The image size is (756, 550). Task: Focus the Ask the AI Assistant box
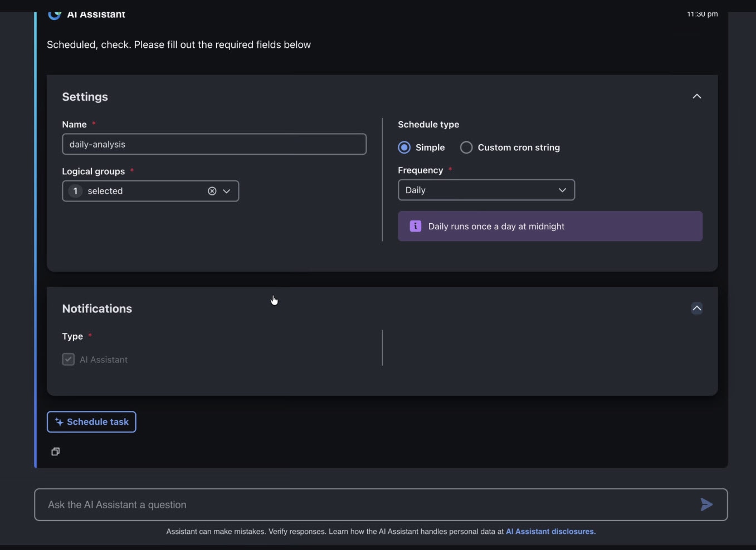(x=381, y=505)
